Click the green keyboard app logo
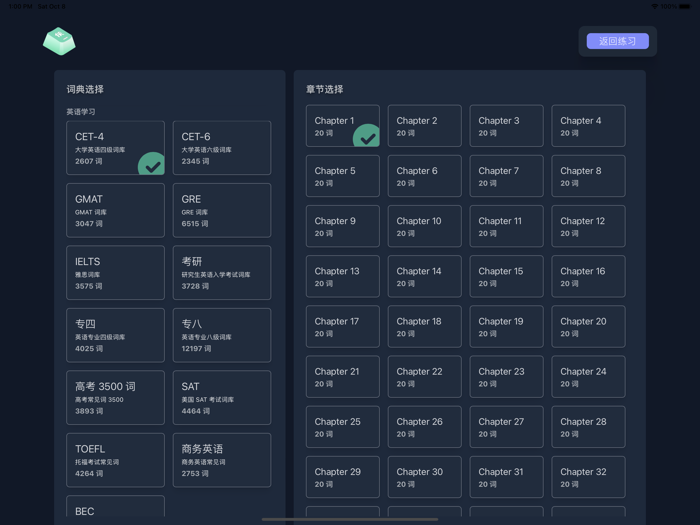Image resolution: width=700 pixels, height=525 pixels. pyautogui.click(x=59, y=41)
